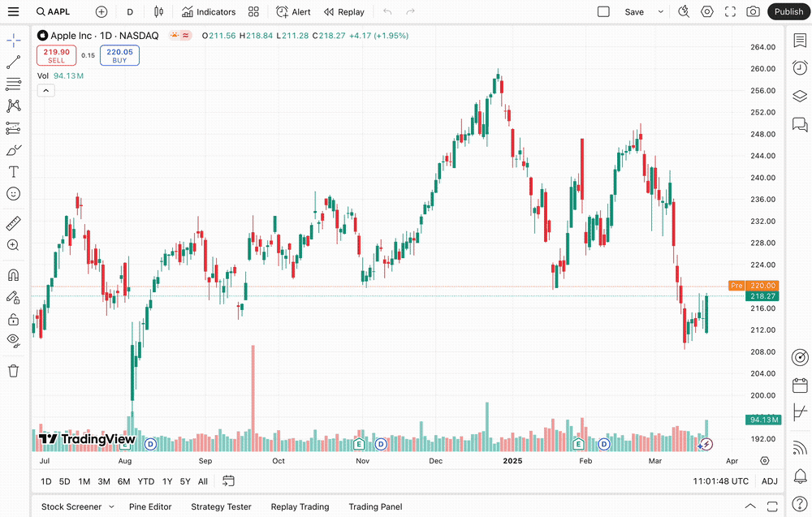This screenshot has width=812, height=517.
Task: Open the Alerts clock panel icon
Action: 800,67
